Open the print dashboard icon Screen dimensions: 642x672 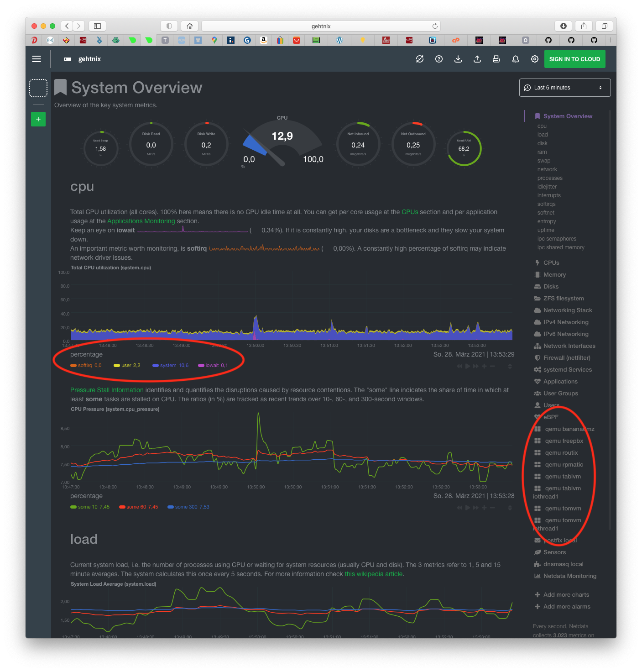(x=496, y=59)
